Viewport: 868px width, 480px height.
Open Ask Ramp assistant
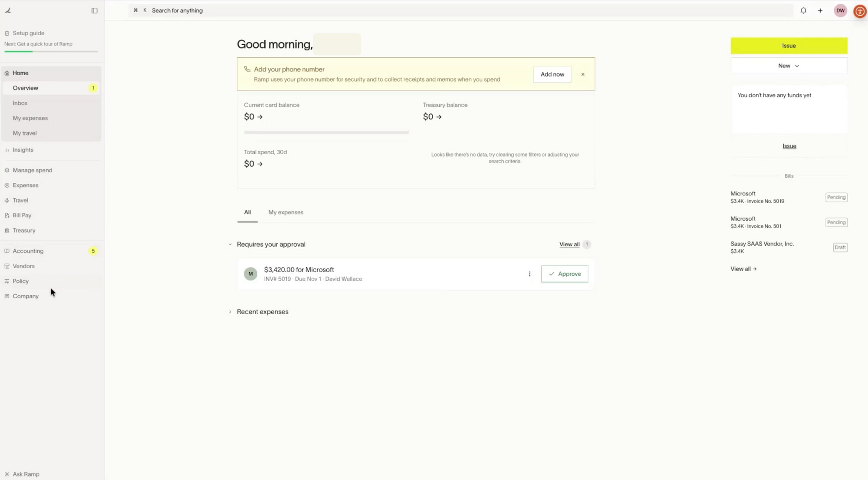click(26, 474)
